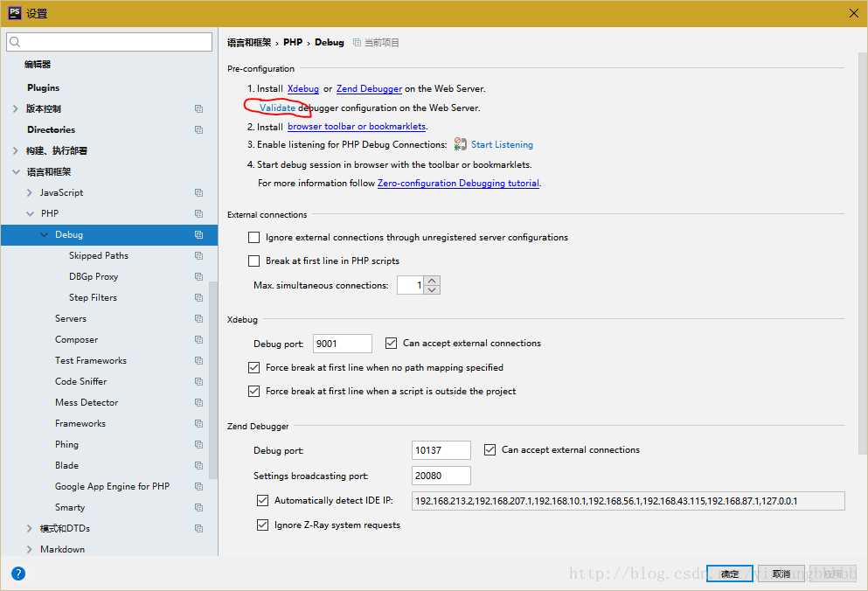Click the project-level icon beside Phing
Screen dimensions: 868x591
point(198,444)
